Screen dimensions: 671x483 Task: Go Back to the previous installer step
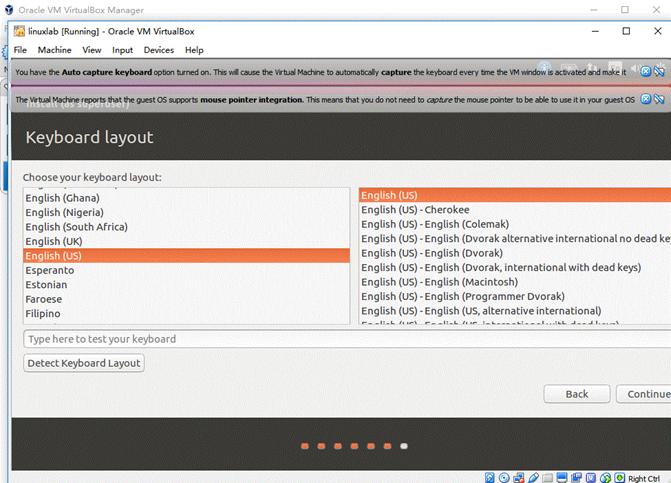577,394
